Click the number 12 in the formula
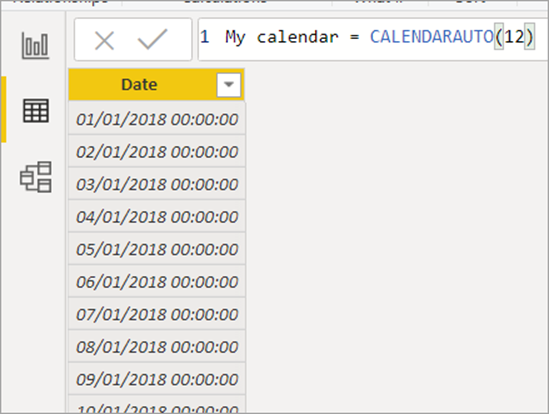Image resolution: width=549 pixels, height=414 pixels. click(514, 37)
